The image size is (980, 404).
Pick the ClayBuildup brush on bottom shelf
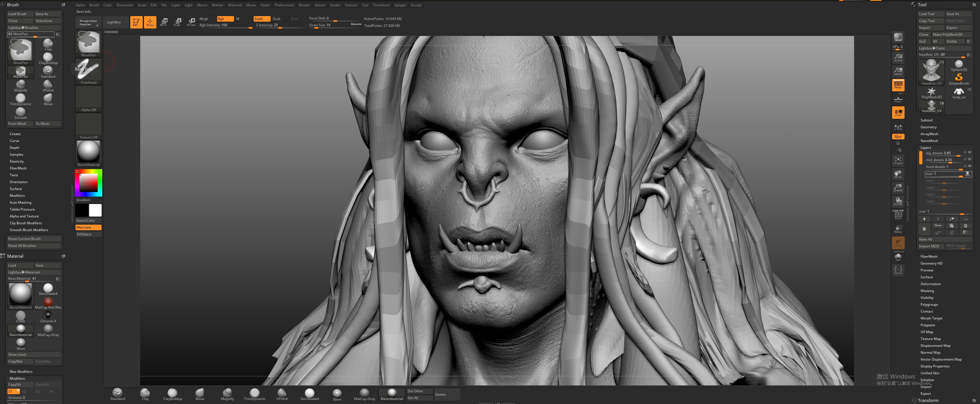click(x=172, y=394)
